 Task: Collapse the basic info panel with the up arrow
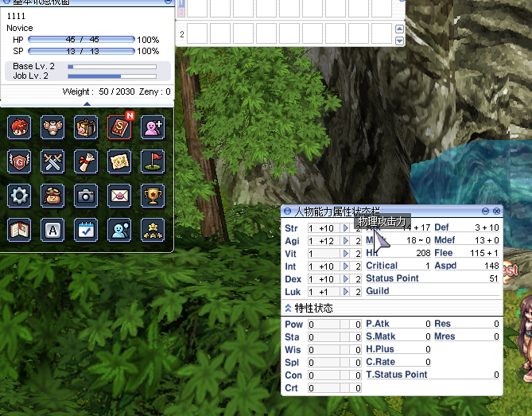(87, 104)
